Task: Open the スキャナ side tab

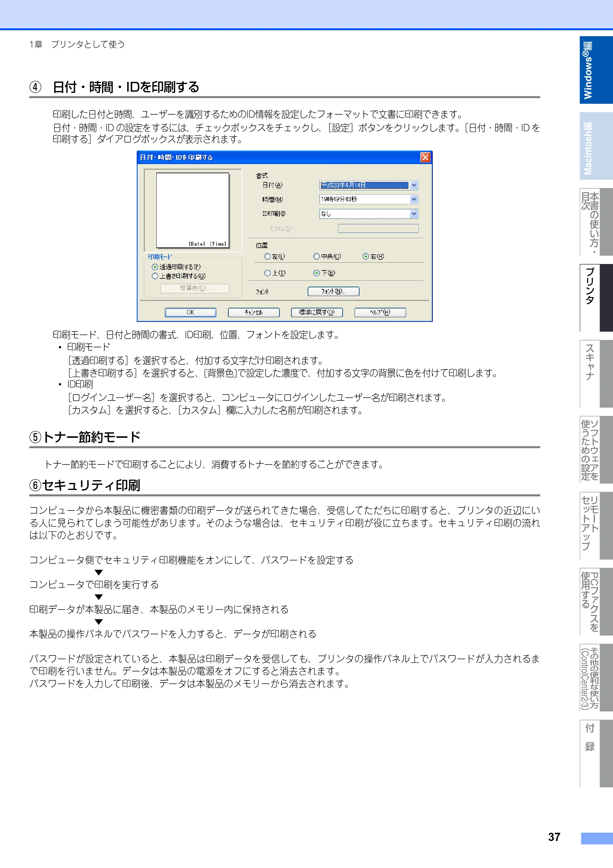Action: tap(596, 374)
